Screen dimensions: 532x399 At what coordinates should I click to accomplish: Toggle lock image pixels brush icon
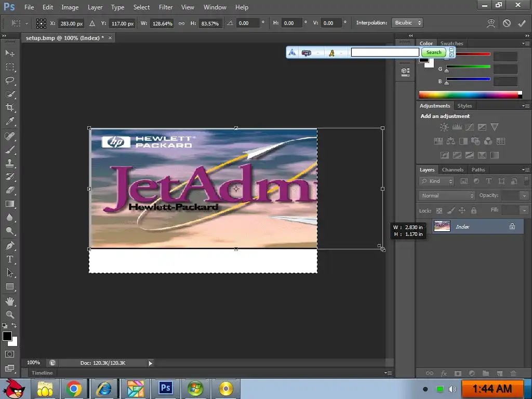point(450,211)
